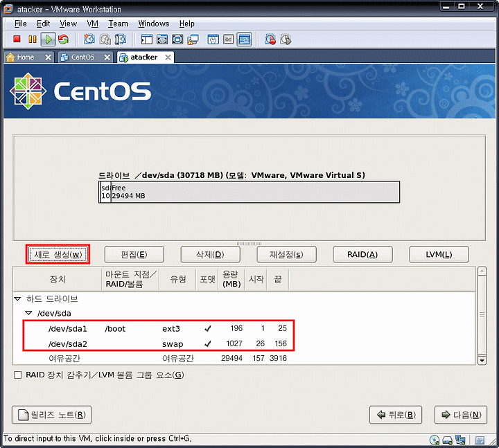Viewport: 499px width, 448px height.
Task: Collapse the 하드 드라이브 tree node
Action: [x=17, y=299]
